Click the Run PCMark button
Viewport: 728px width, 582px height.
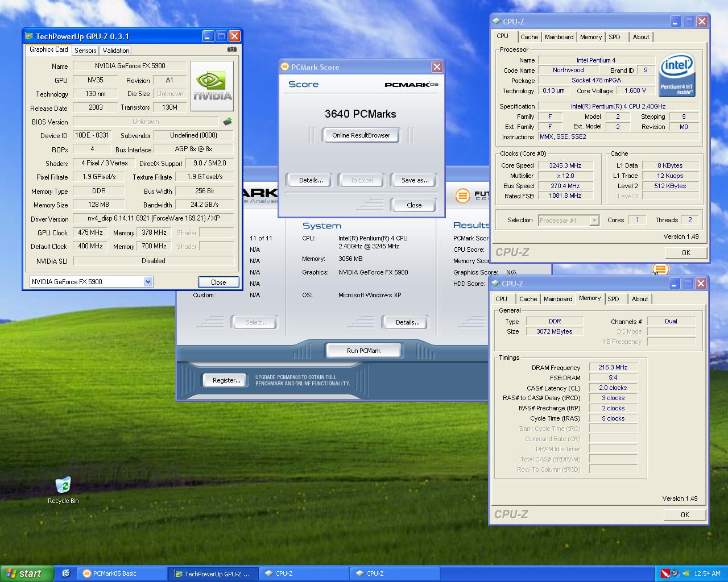363,351
